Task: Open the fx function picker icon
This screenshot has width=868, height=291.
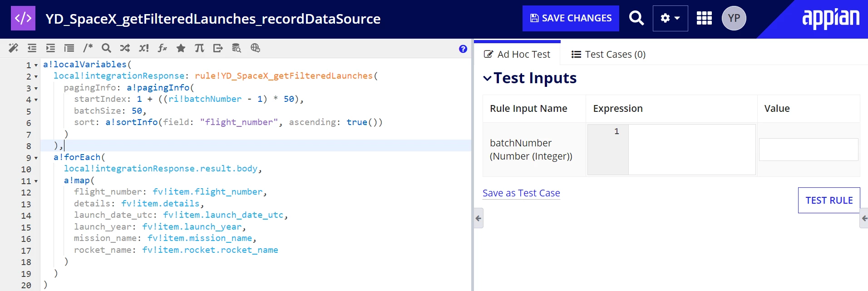Action: point(162,48)
